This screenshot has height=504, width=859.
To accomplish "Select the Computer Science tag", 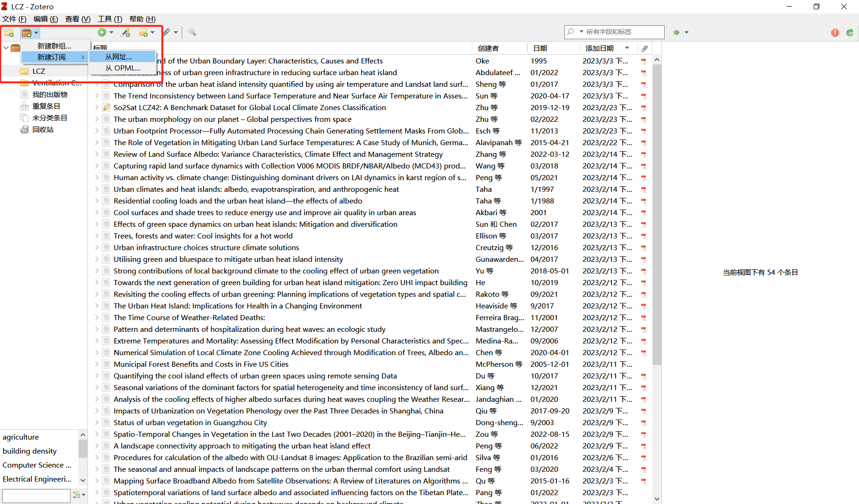I will coord(37,465).
